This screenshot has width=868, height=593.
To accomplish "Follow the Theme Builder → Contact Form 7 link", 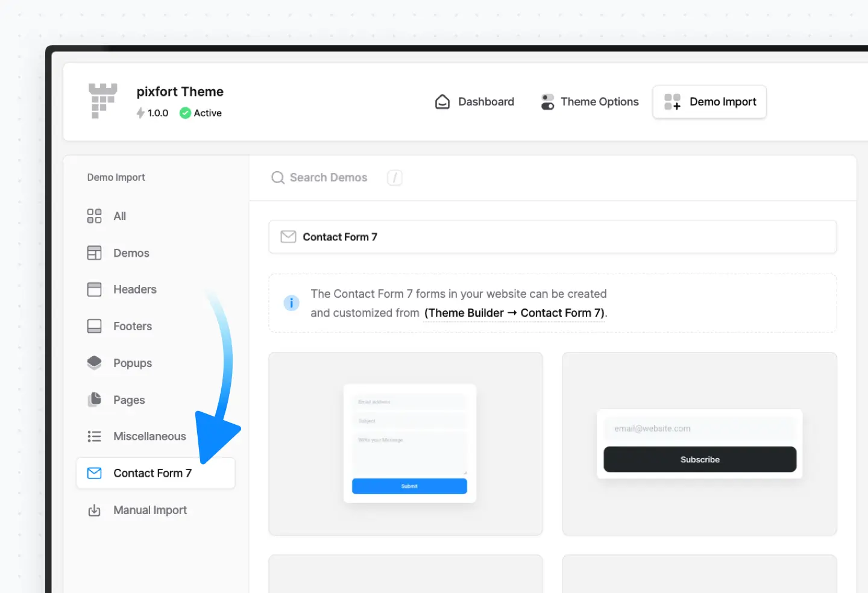I will (514, 313).
